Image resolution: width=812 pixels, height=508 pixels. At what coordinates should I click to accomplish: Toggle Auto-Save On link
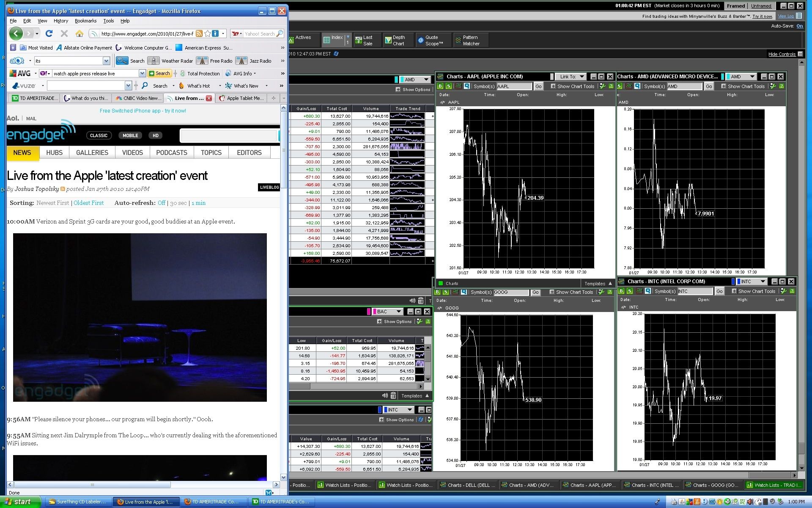point(799,26)
